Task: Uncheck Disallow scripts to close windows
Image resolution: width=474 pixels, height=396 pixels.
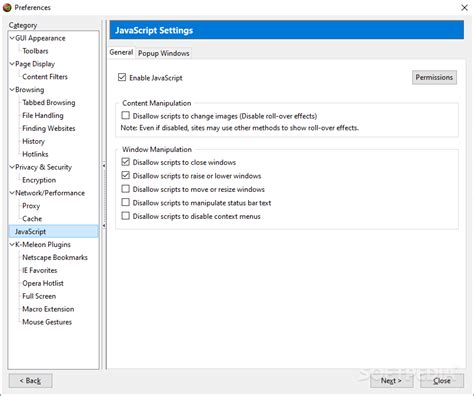Action: tap(125, 162)
